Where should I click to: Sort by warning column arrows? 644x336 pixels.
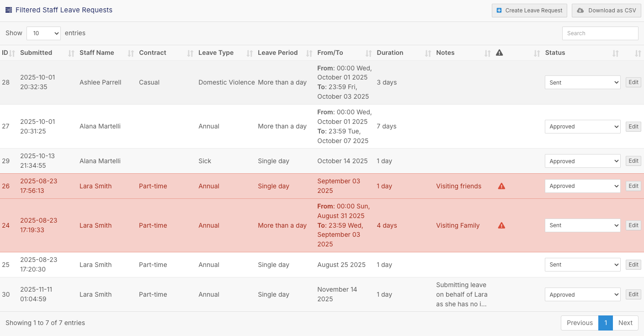pos(537,53)
